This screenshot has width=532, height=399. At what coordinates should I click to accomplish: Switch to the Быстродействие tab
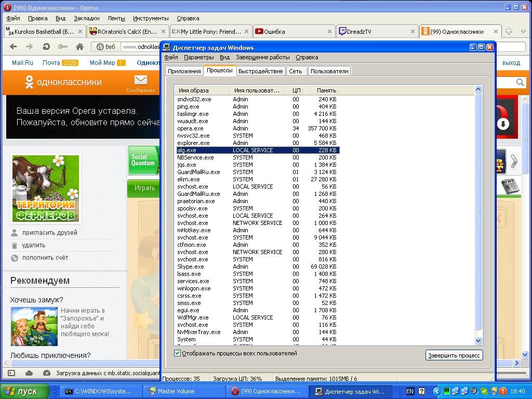(x=261, y=71)
